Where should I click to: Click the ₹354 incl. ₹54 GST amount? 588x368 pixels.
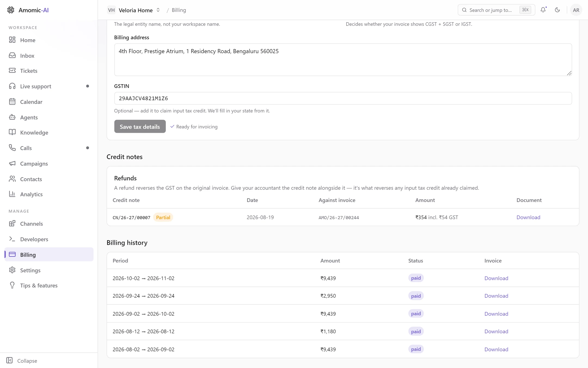click(x=437, y=217)
